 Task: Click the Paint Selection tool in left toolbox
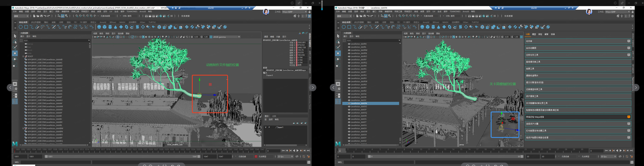coord(15,47)
